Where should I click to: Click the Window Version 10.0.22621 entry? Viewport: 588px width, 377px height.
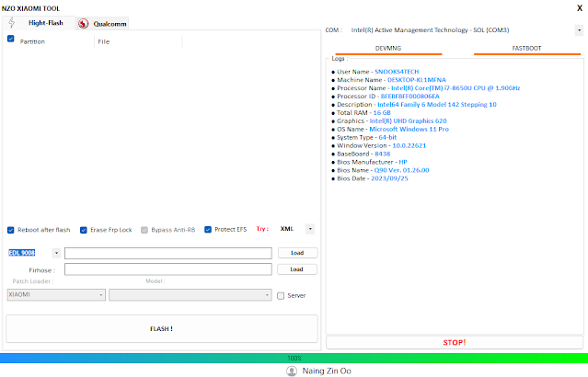pyautogui.click(x=379, y=146)
